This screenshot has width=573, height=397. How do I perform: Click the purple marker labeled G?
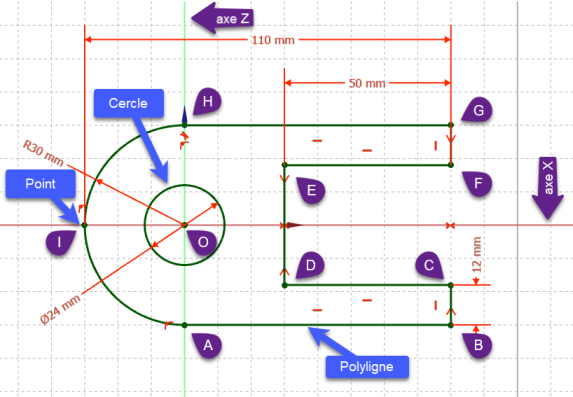[477, 110]
